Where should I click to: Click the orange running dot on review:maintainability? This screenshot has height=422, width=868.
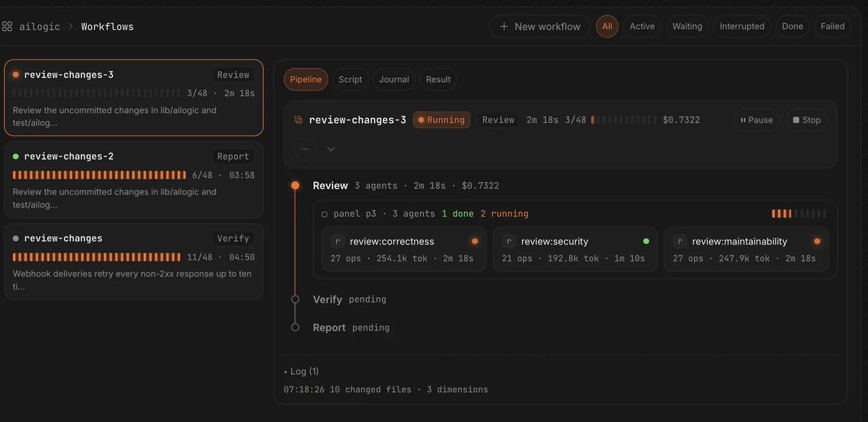point(817,241)
